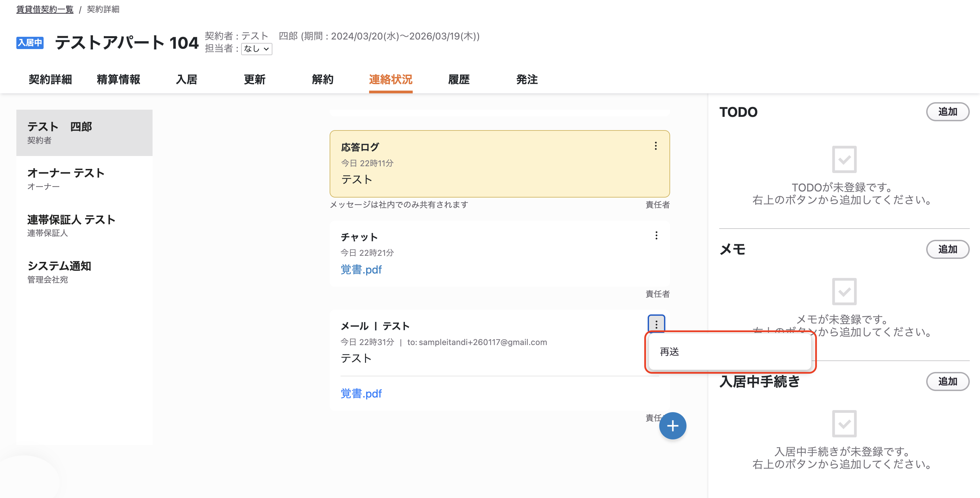Viewport: 980px width, 498px height.
Task: Open 覚書.pdf attached to the メール card
Action: coord(361,393)
